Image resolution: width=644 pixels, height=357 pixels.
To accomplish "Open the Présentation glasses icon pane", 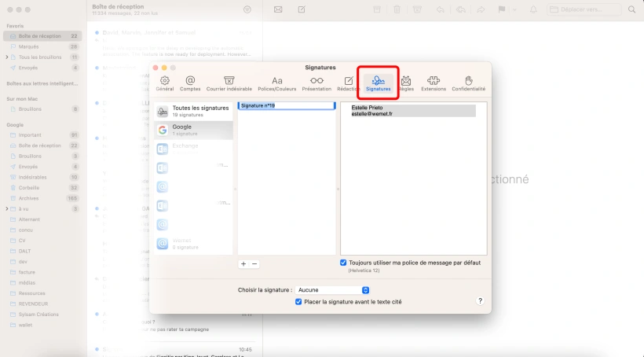I will (x=317, y=83).
